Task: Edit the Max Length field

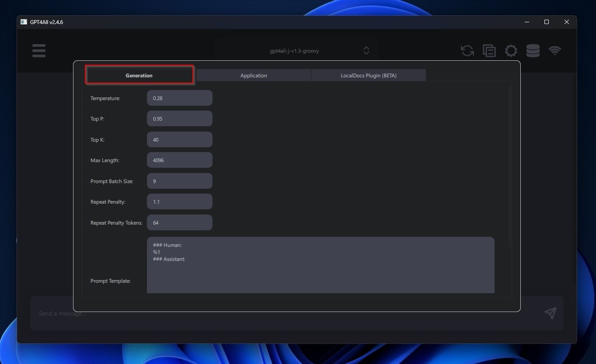Action: pyautogui.click(x=179, y=160)
